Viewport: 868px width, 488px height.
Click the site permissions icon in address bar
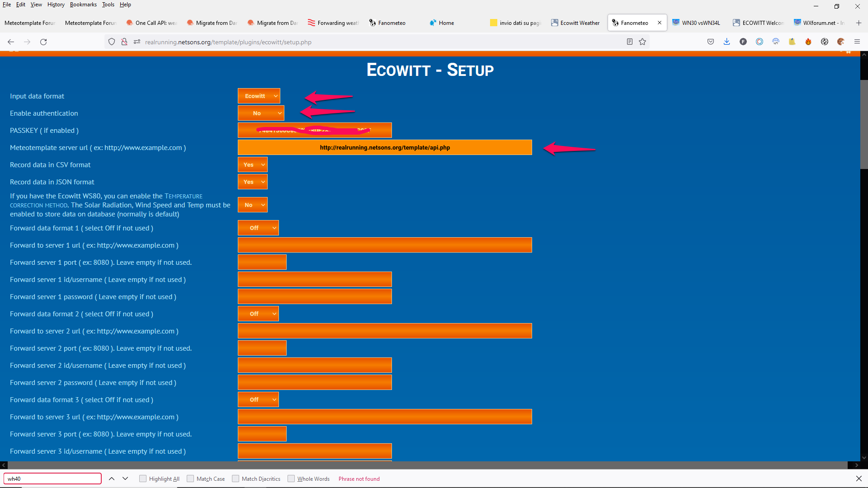[137, 42]
